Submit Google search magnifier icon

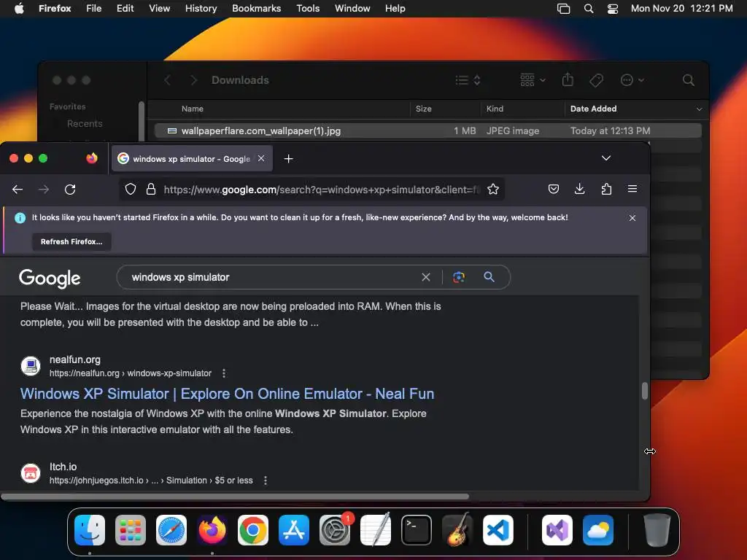[x=489, y=276]
